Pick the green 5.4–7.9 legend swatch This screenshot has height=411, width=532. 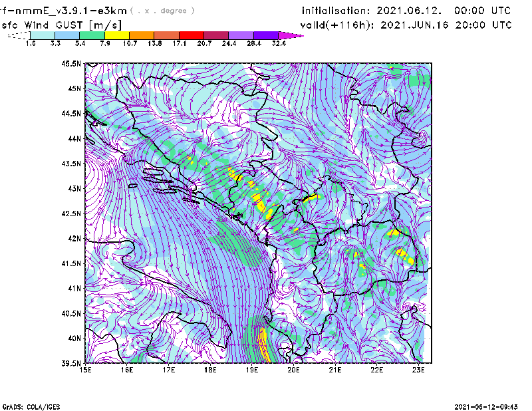[x=92, y=35]
